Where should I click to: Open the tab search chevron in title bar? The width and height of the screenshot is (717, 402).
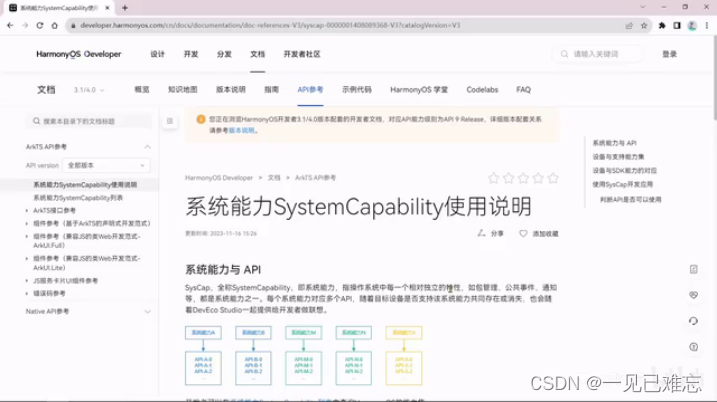point(642,7)
